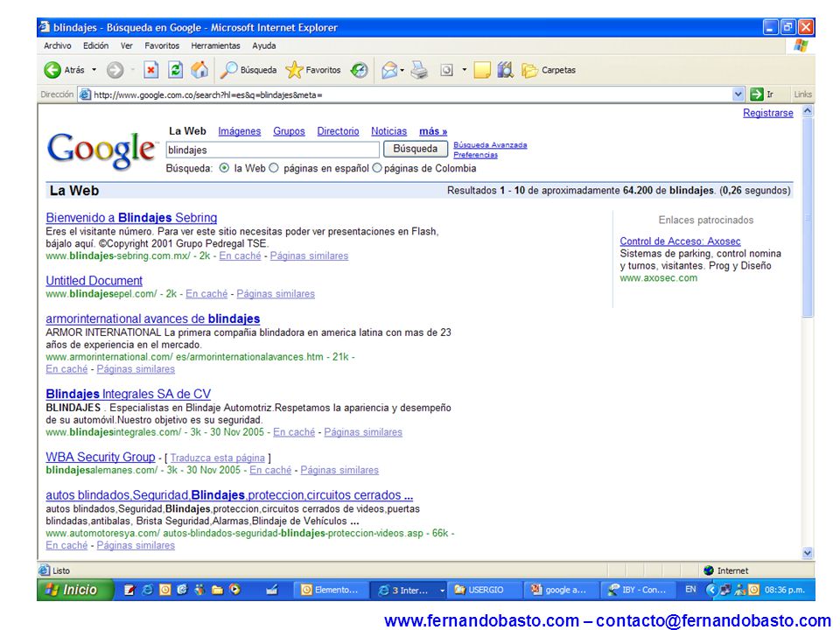840x630 pixels.
Task: Open the Herramientas menu
Action: tap(215, 46)
